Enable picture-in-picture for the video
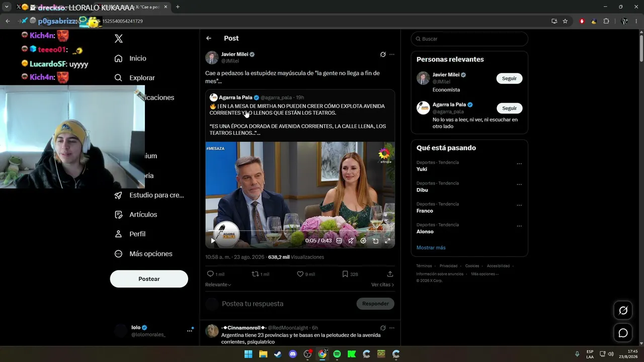 click(375, 241)
